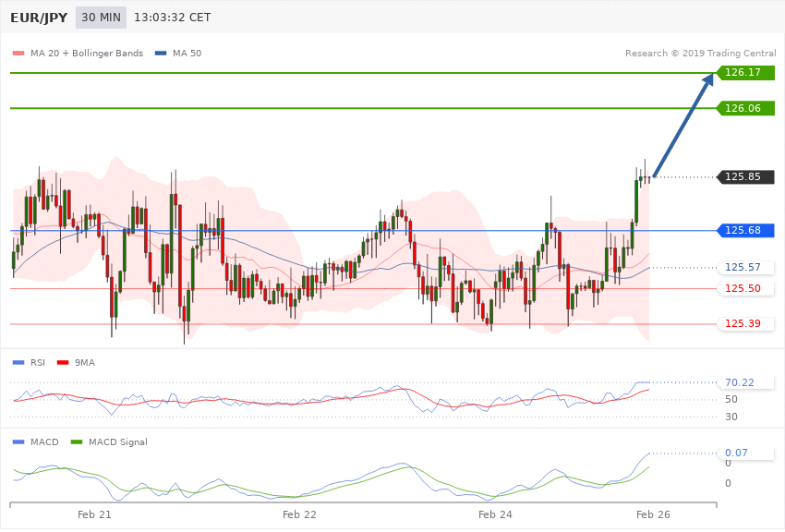This screenshot has height=532, width=785.
Task: Click the 0.07 MACD value label
Action: pyautogui.click(x=745, y=453)
